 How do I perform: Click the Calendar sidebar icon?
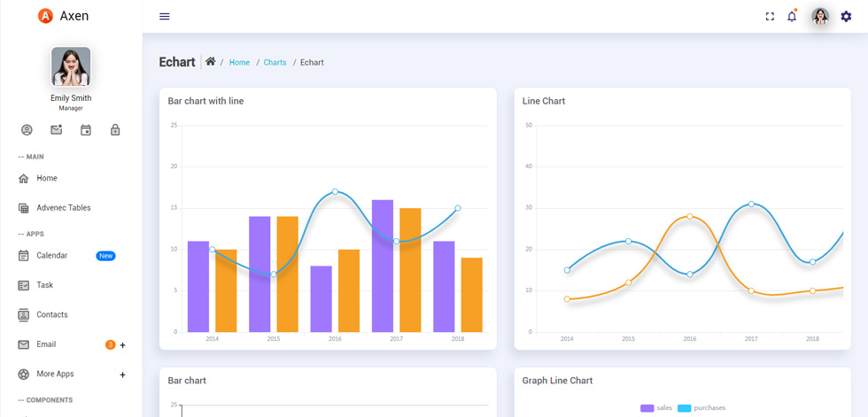23,256
